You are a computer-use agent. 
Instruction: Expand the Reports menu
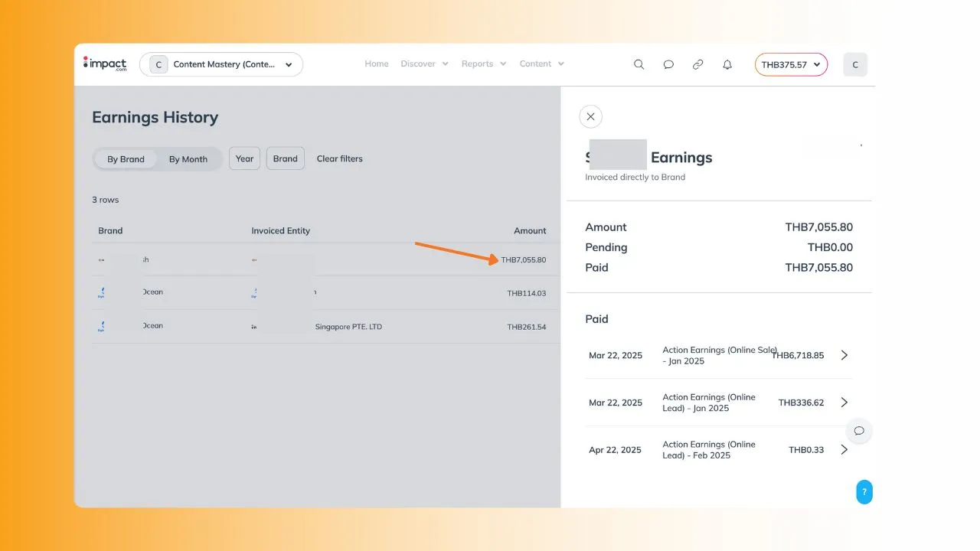click(484, 64)
